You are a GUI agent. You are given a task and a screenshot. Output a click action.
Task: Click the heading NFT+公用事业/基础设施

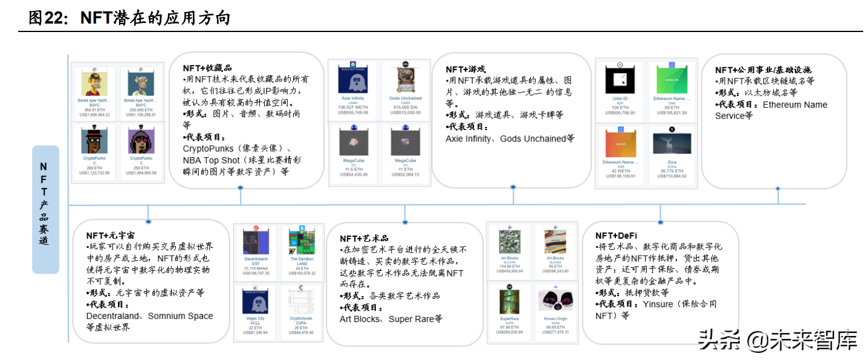point(763,69)
